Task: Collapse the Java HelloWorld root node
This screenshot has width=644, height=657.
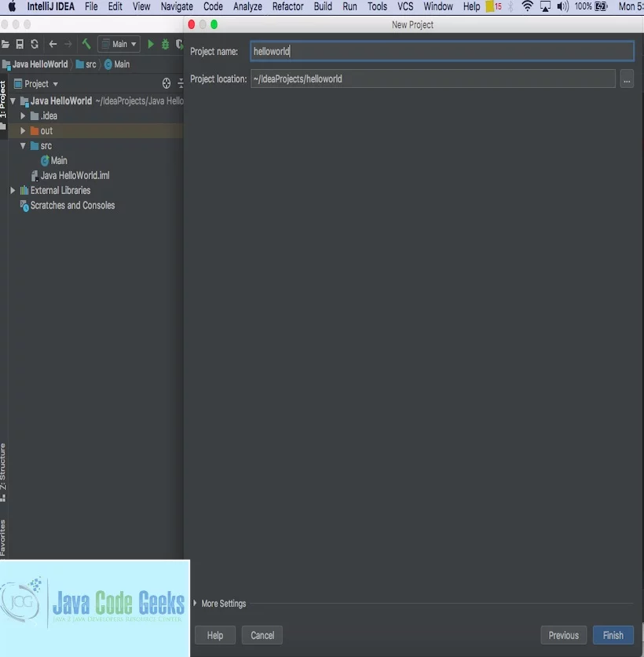Action: tap(13, 101)
